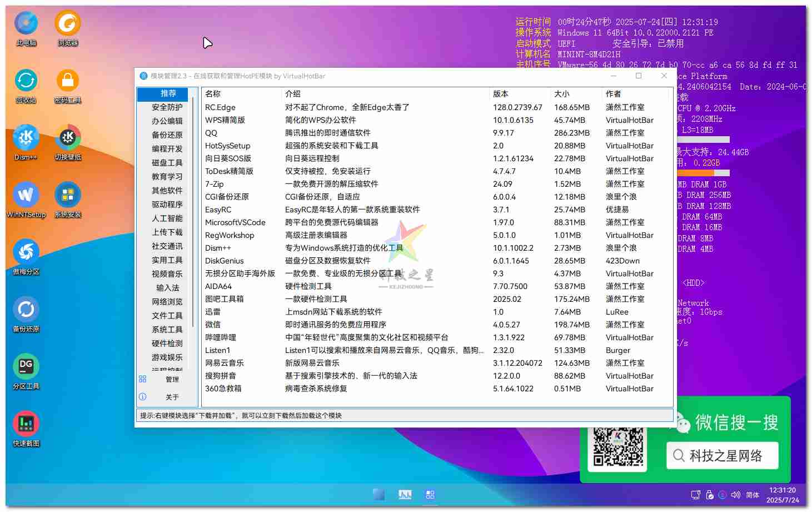Open the 关于 info icon at sidebar bottom
This screenshot has width=812, height=512.
tap(143, 397)
